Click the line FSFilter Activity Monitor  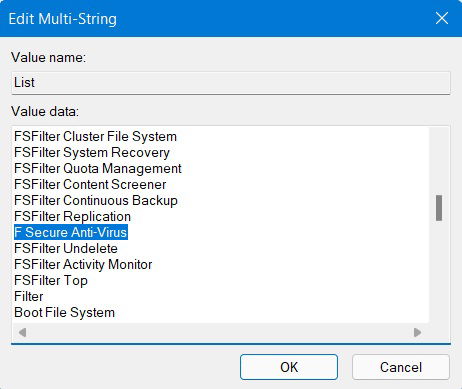[x=83, y=264]
